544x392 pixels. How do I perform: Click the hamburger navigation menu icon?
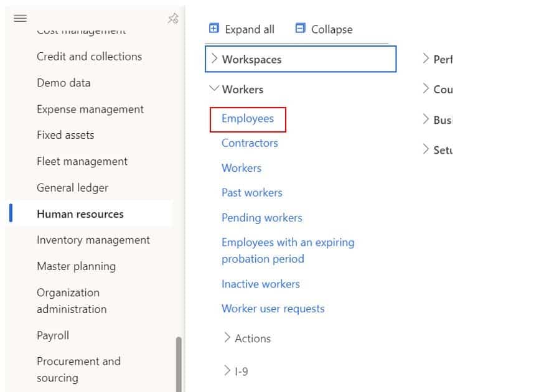(x=20, y=18)
